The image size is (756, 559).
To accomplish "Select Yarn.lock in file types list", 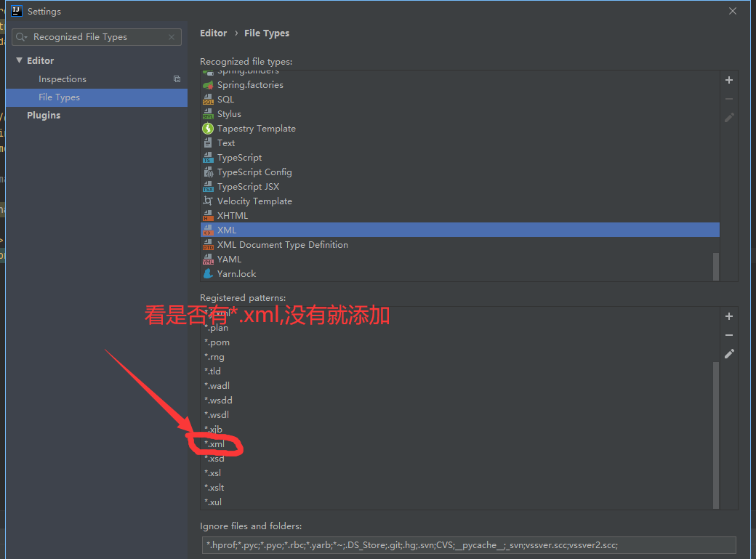I will tap(460, 273).
